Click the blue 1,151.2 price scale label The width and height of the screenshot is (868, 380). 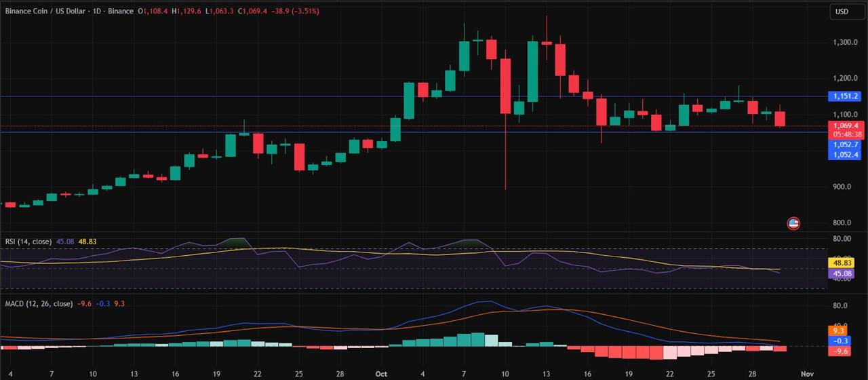point(846,97)
